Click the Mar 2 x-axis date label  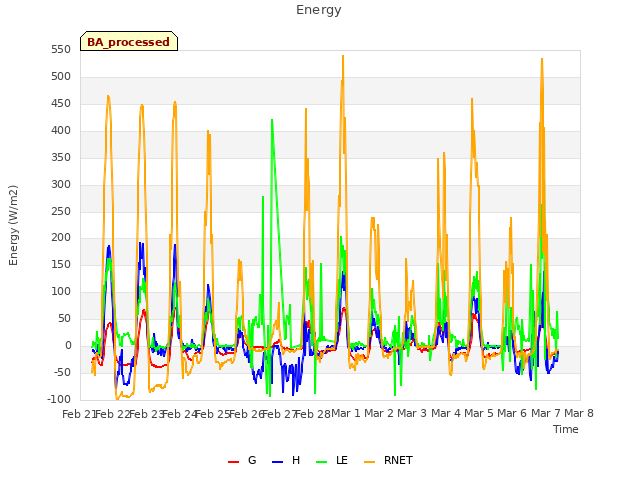click(x=379, y=413)
